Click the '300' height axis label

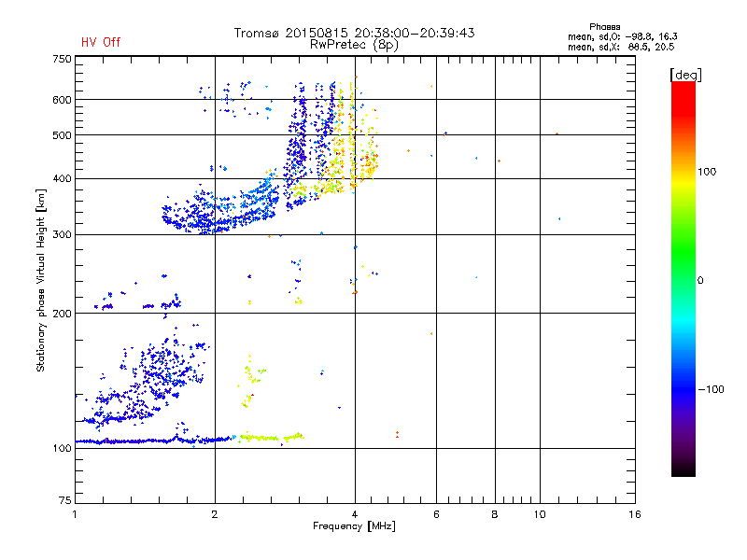(x=62, y=234)
